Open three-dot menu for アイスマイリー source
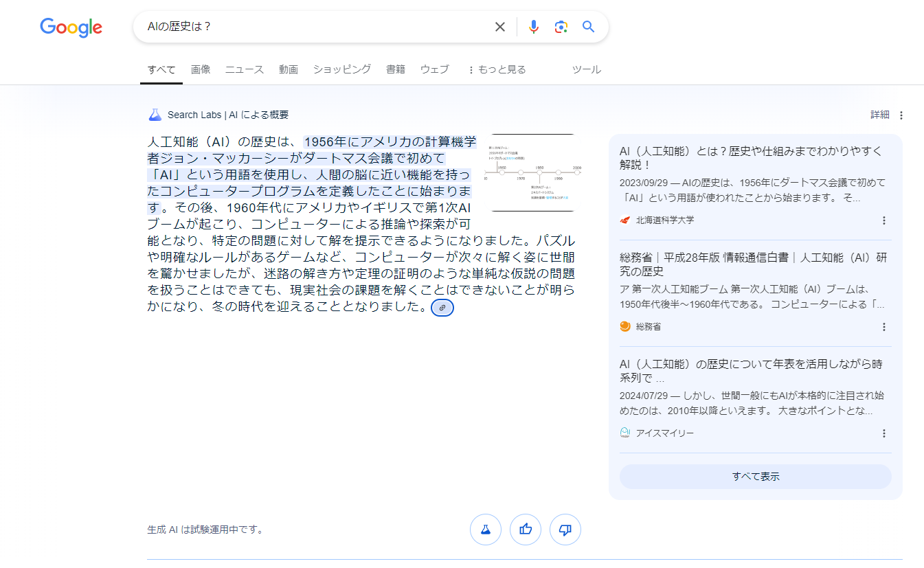Screen dimensions: 924x568 point(884,433)
